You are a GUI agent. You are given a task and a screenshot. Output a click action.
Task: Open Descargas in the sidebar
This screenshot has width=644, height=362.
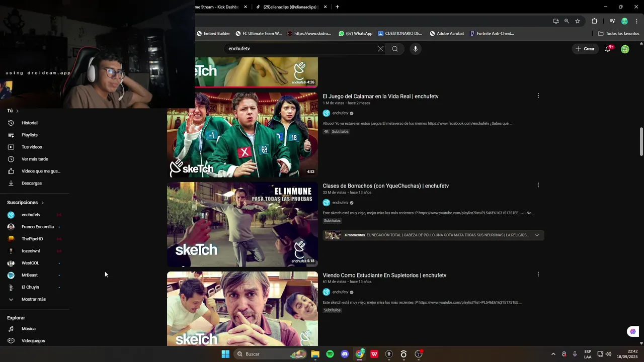pyautogui.click(x=31, y=183)
